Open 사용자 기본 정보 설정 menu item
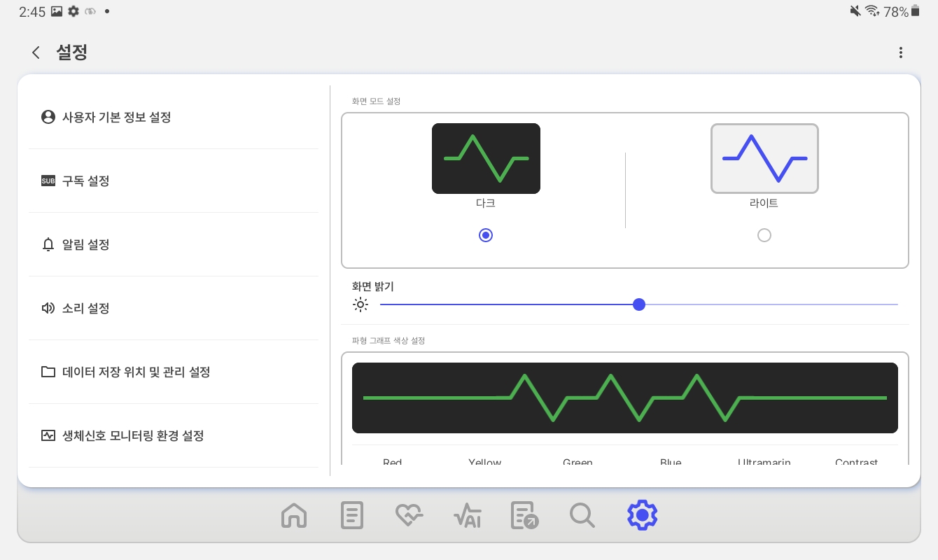The image size is (938, 560). tap(174, 117)
